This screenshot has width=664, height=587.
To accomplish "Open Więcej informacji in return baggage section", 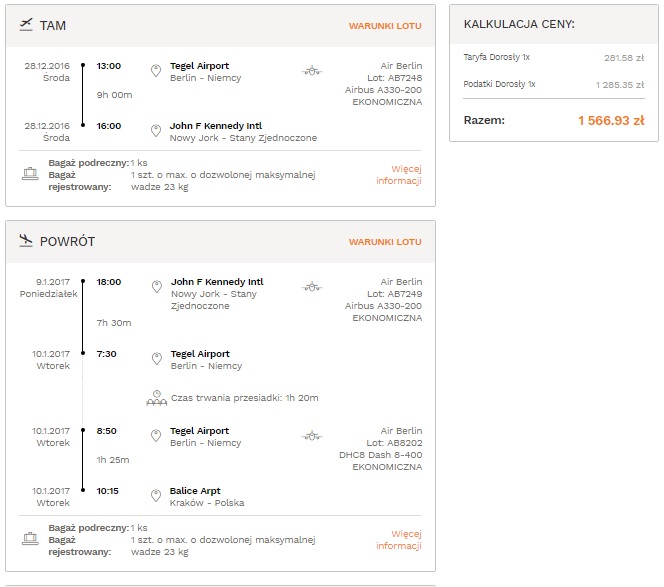I will tap(399, 540).
